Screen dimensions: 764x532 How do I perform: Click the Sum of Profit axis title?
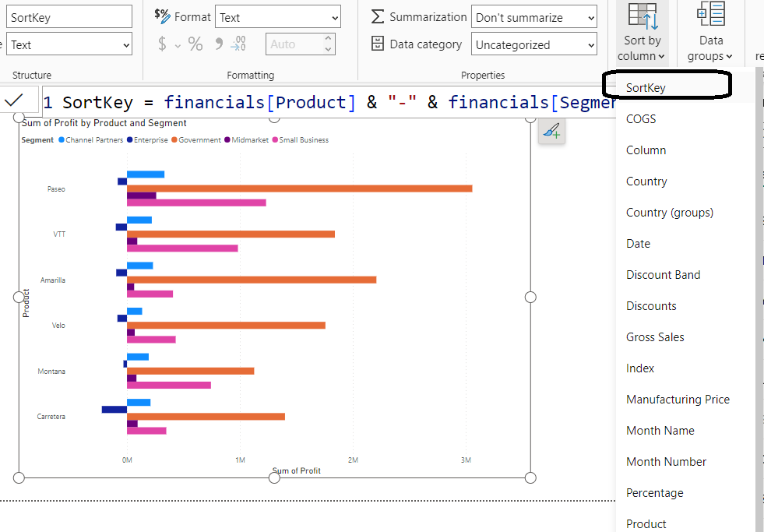[296, 470]
